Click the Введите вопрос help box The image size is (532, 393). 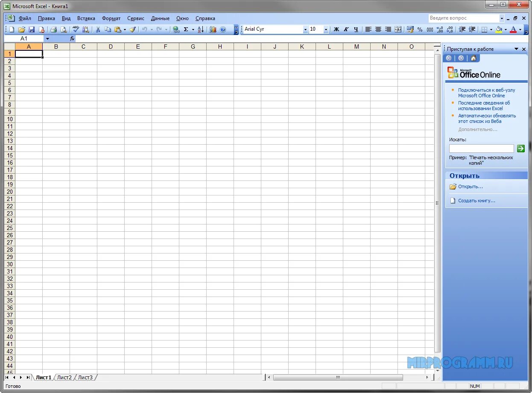pos(464,18)
